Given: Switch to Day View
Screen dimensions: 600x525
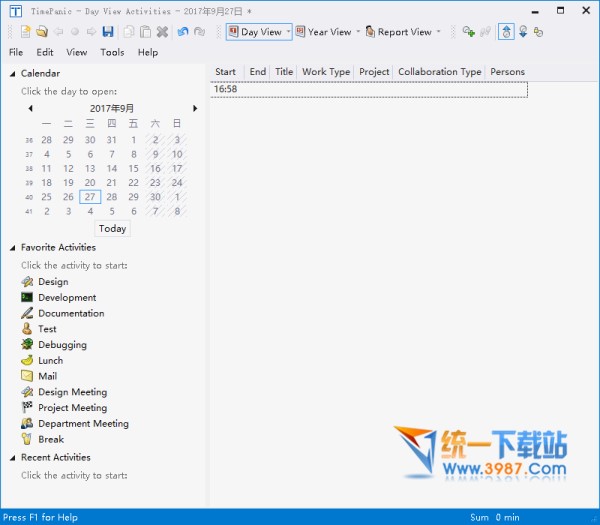Looking at the screenshot, I should coord(256,32).
